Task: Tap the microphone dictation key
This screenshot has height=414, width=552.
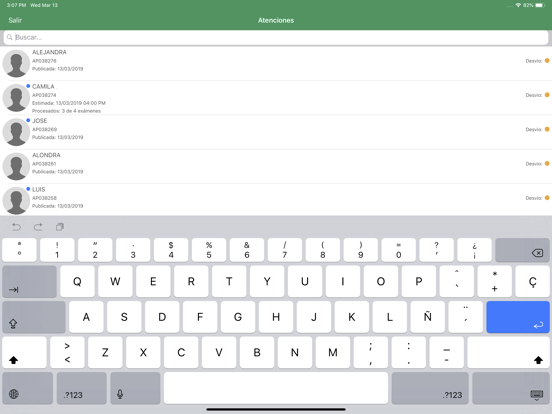Action: (x=135, y=388)
